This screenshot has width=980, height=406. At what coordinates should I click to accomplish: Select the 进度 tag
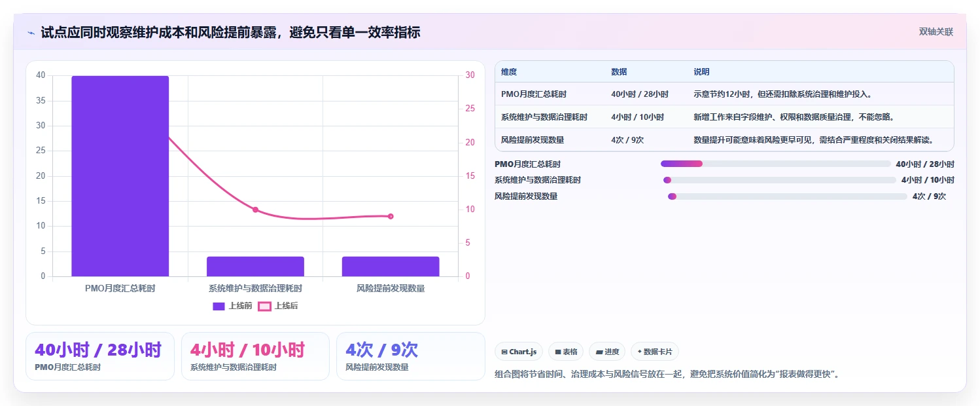point(607,352)
